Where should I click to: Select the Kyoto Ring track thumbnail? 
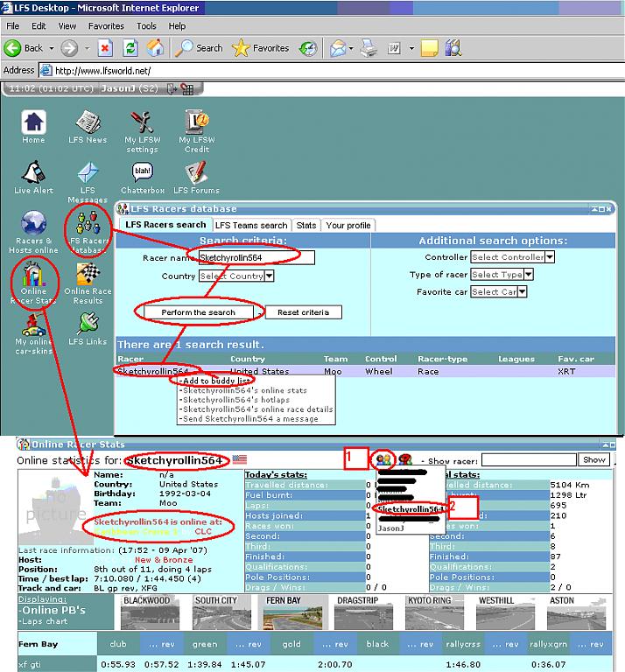pos(434,612)
